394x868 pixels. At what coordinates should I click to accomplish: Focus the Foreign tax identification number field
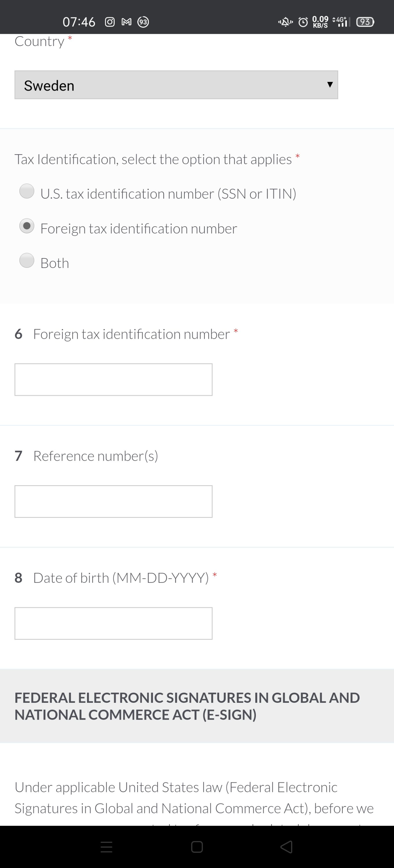click(114, 379)
